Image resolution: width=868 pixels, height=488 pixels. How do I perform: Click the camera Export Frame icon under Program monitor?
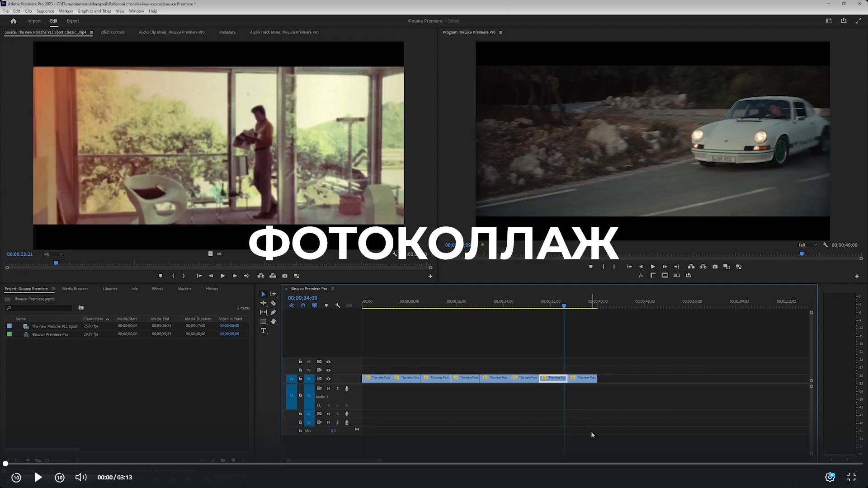[716, 267]
